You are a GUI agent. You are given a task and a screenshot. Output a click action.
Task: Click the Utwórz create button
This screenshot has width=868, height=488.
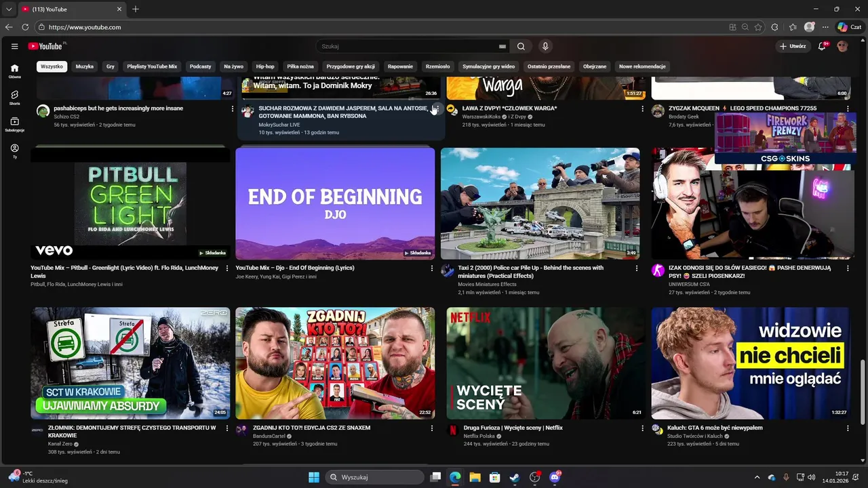tap(793, 46)
